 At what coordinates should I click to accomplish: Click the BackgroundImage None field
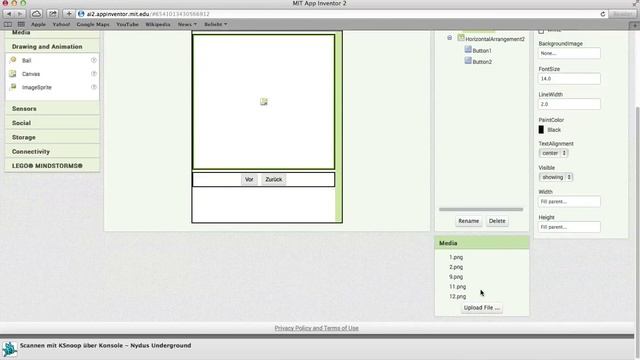pyautogui.click(x=569, y=53)
